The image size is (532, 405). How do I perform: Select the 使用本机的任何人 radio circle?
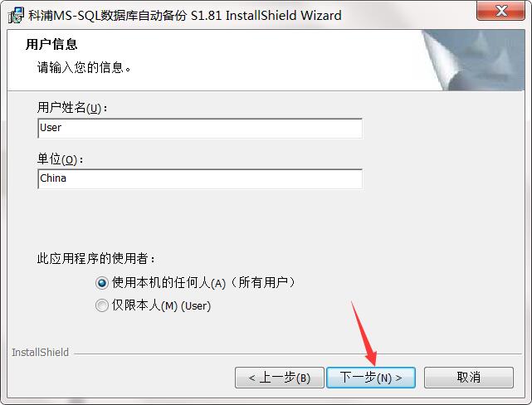point(102,282)
